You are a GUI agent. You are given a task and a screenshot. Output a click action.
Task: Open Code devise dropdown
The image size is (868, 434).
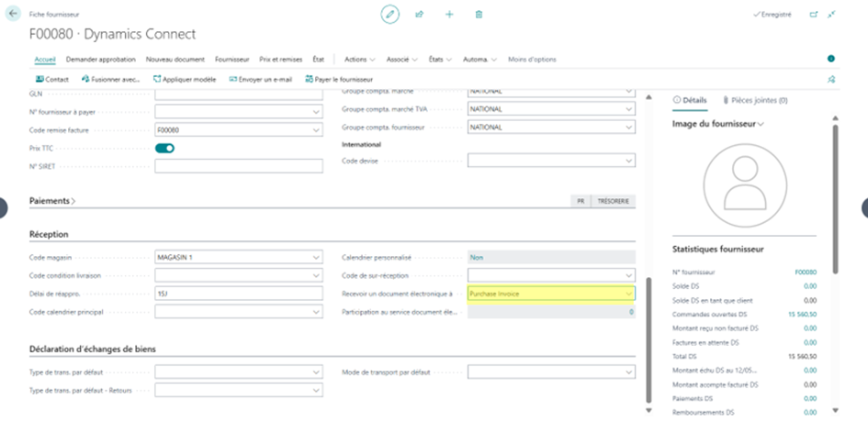pyautogui.click(x=628, y=161)
